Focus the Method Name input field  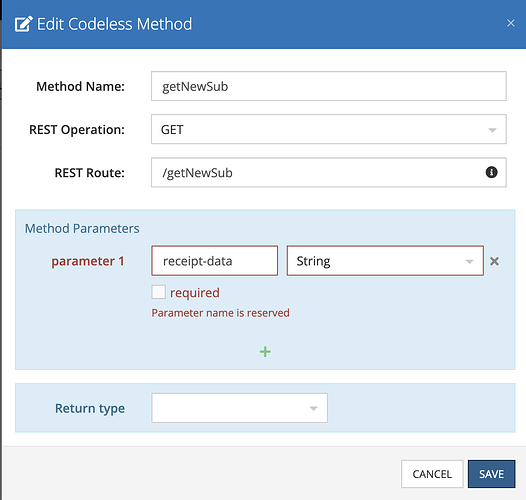click(329, 86)
